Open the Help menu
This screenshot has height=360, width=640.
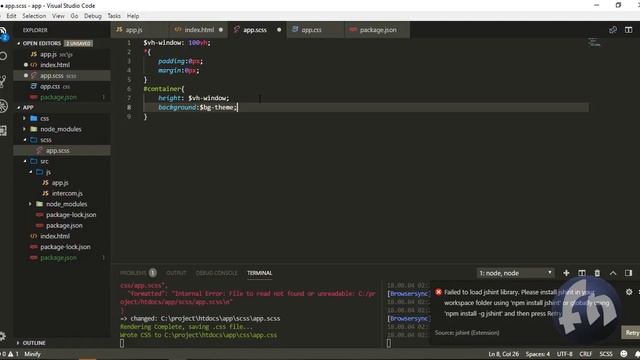point(133,16)
